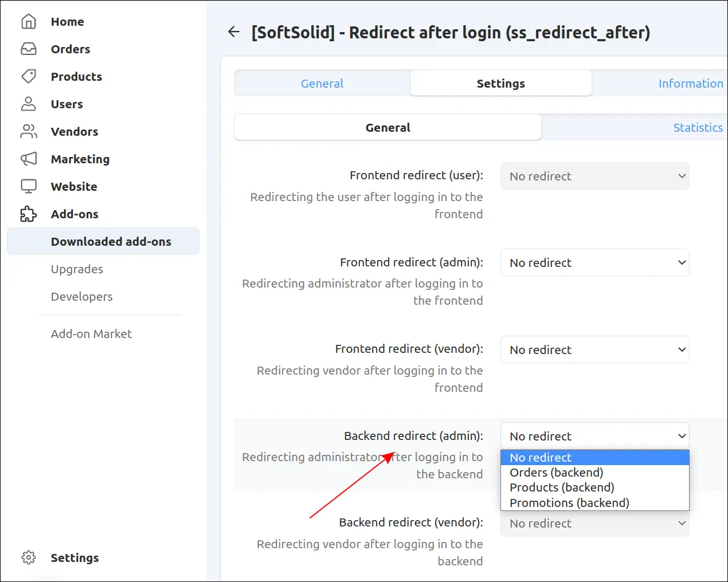Image resolution: width=728 pixels, height=582 pixels.
Task: Click the Website monitor icon
Action: 29,186
